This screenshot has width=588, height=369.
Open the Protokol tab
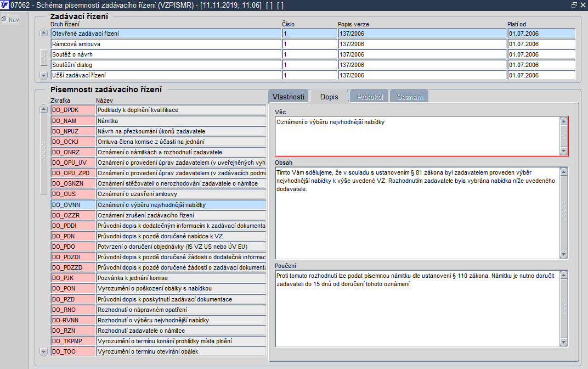tap(370, 97)
